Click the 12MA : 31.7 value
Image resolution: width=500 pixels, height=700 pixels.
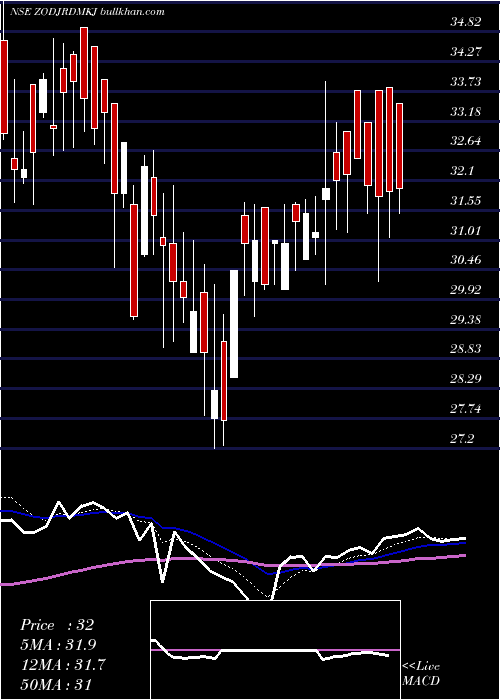click(x=63, y=665)
